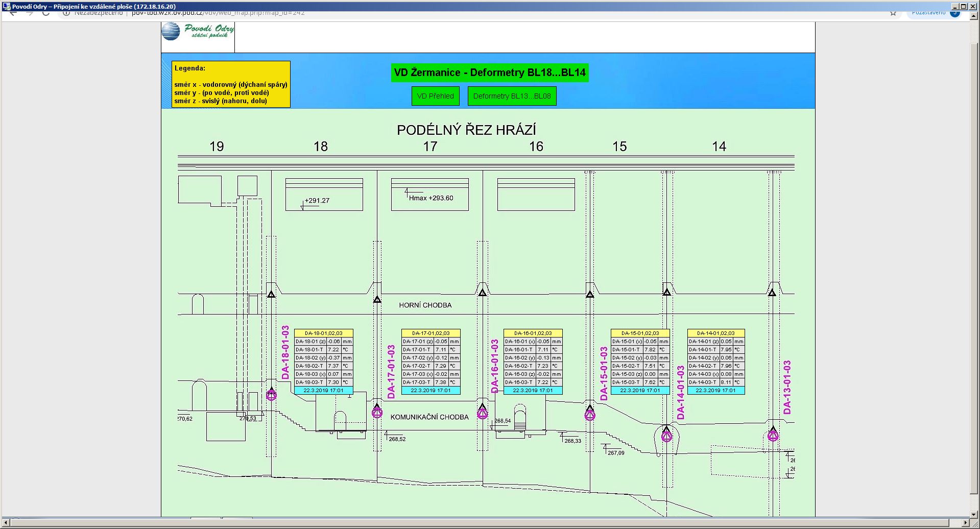Click the vertical magenta label DA-17-01-03
The width and height of the screenshot is (980, 529).
tap(391, 372)
